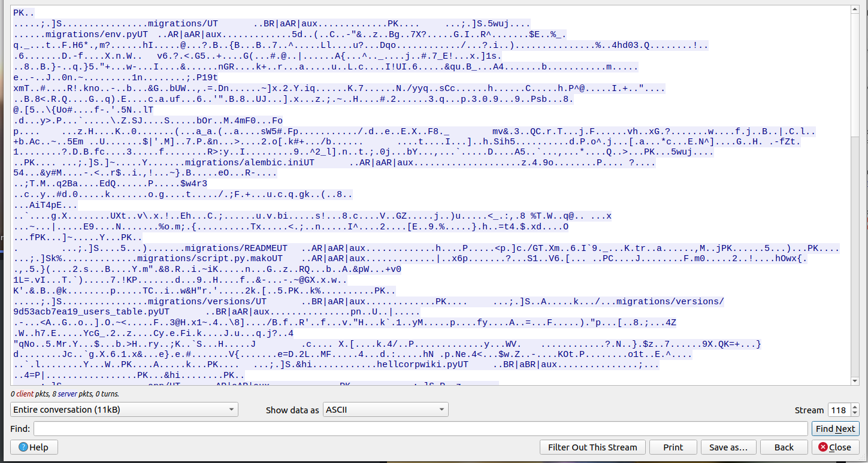Image resolution: width=868 pixels, height=463 pixels.
Task: Close the Follow Stream dialog
Action: (836, 447)
